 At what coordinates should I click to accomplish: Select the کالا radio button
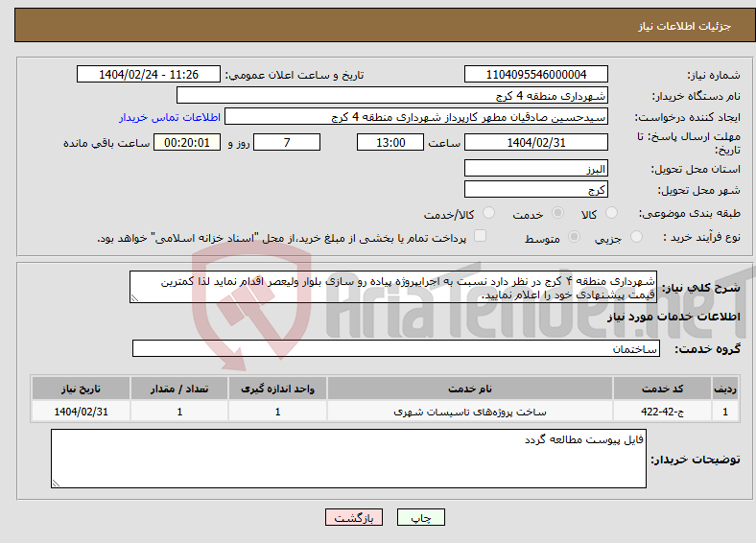[611, 213]
